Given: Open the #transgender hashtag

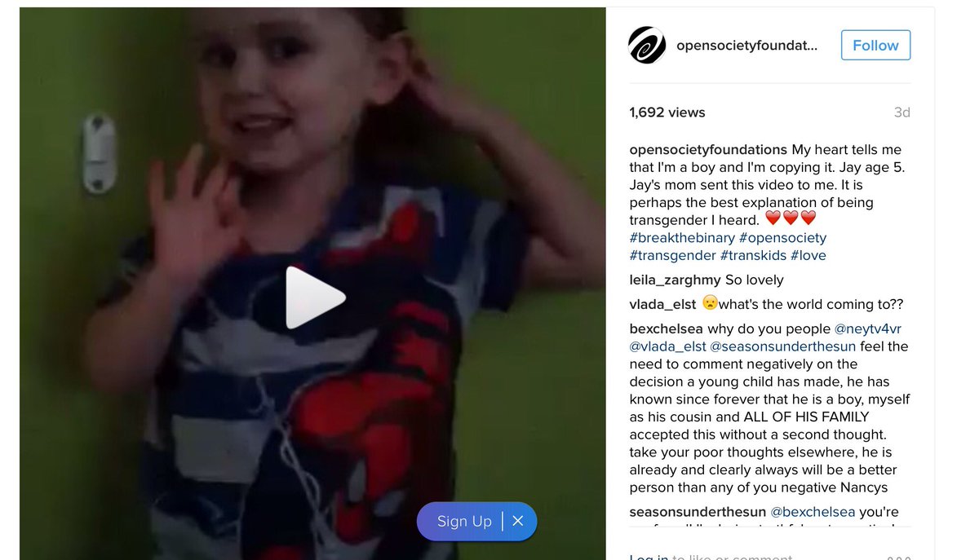Looking at the screenshot, I should [672, 256].
